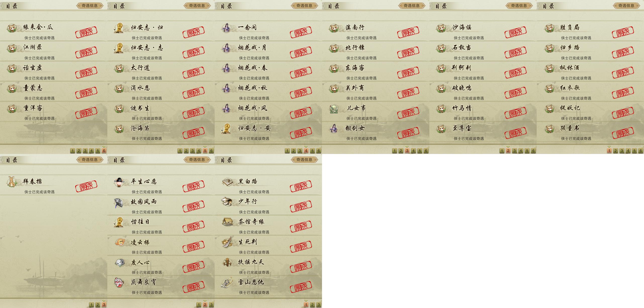Click the official-hat character icon for 平生心愿
The height and width of the screenshot is (308, 644).
tap(119, 182)
